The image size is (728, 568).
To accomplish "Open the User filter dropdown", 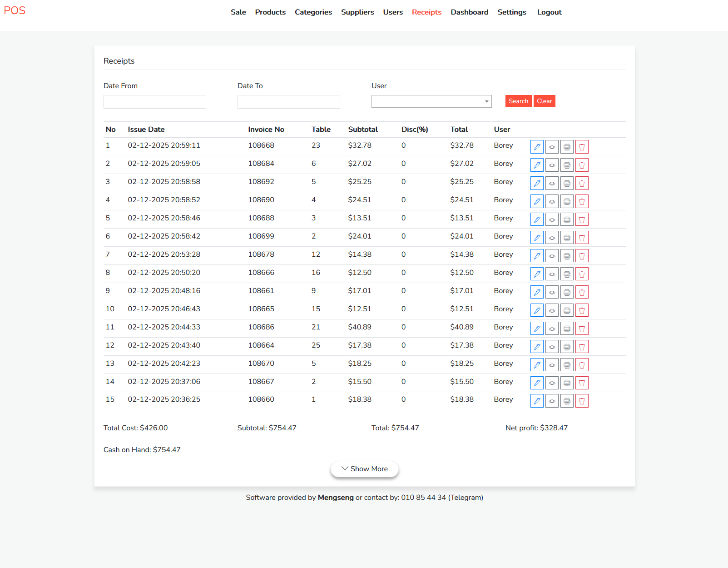I will pyautogui.click(x=431, y=101).
